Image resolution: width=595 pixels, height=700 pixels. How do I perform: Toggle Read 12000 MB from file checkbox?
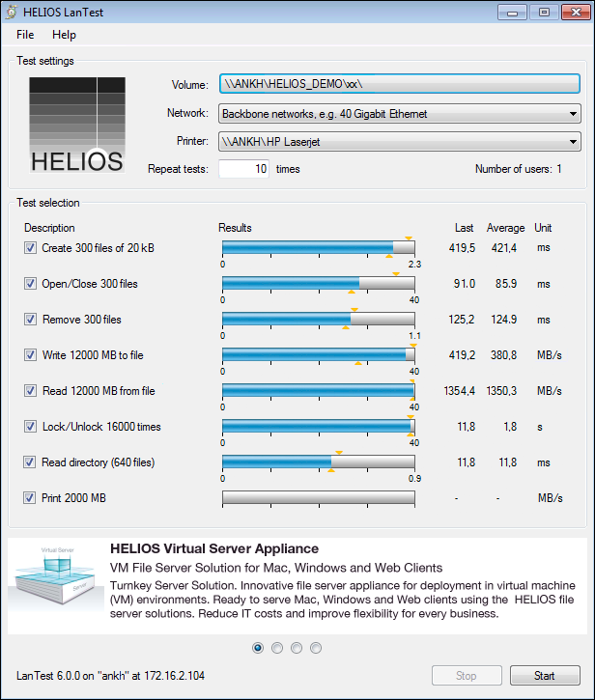click(x=30, y=391)
